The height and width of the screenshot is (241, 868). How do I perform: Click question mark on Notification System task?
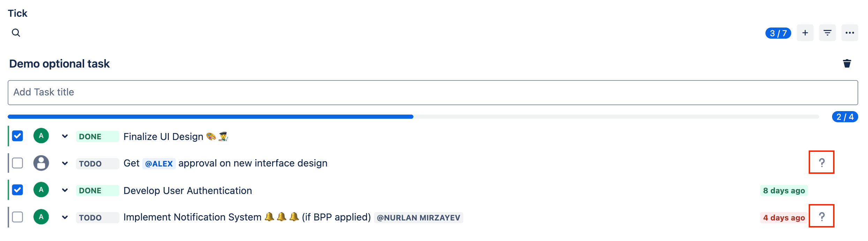[822, 216]
